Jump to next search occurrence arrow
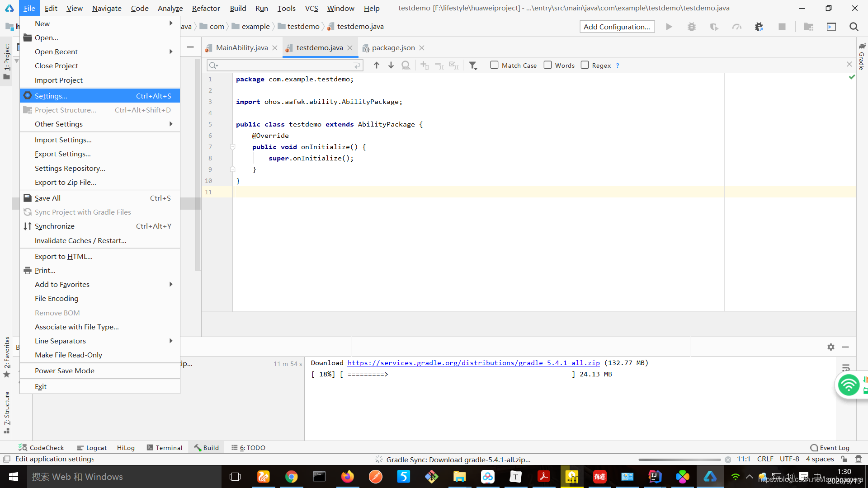 pyautogui.click(x=391, y=66)
